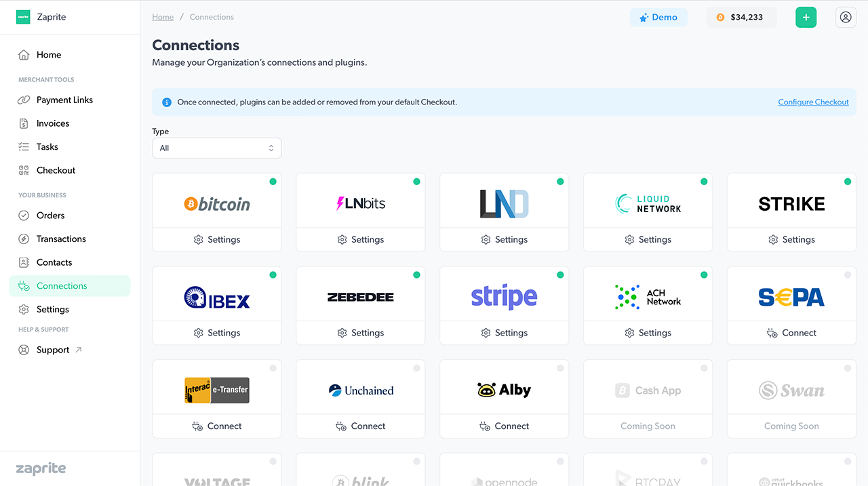Open Invoices from the sidebar
Viewport: 868px width, 486px height.
[x=69, y=123]
